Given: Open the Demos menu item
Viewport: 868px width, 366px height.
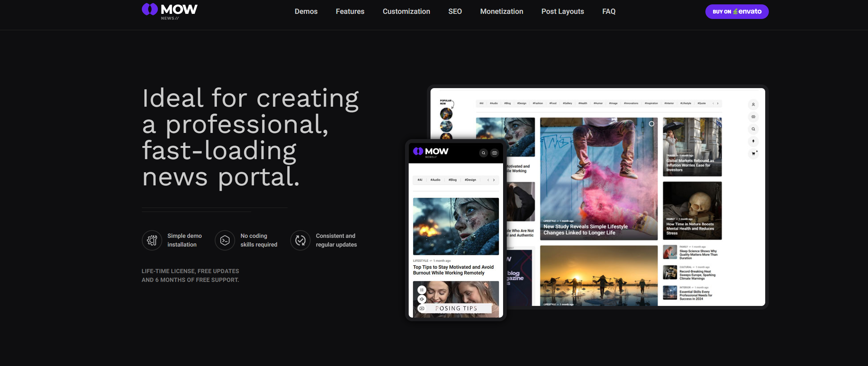Looking at the screenshot, I should [x=306, y=11].
